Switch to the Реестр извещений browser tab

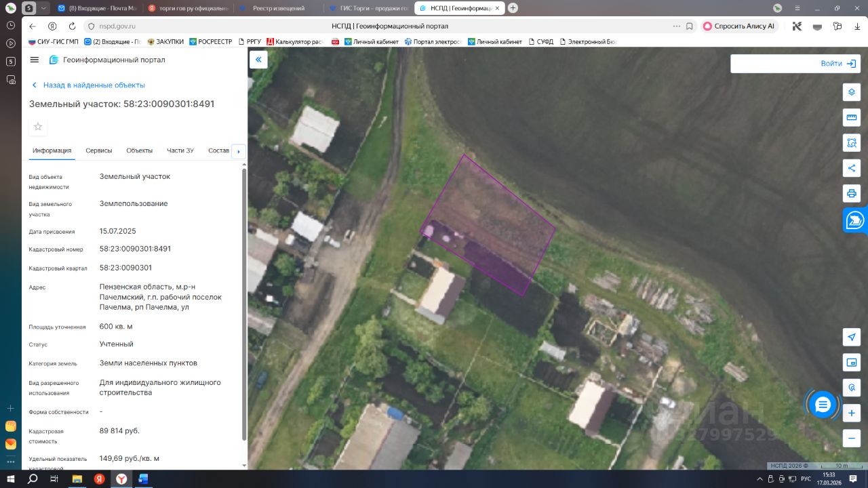point(279,8)
